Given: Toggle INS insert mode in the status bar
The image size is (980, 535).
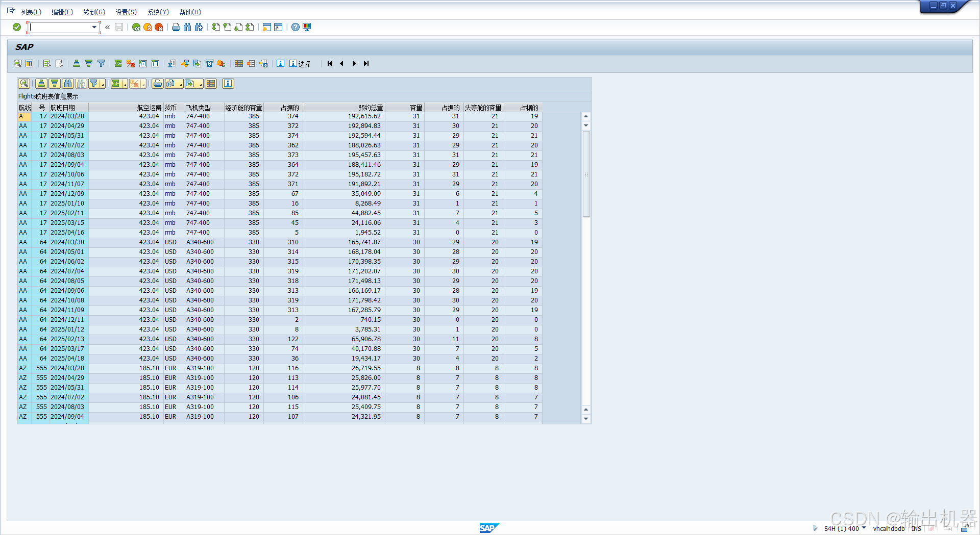Looking at the screenshot, I should pyautogui.click(x=917, y=529).
